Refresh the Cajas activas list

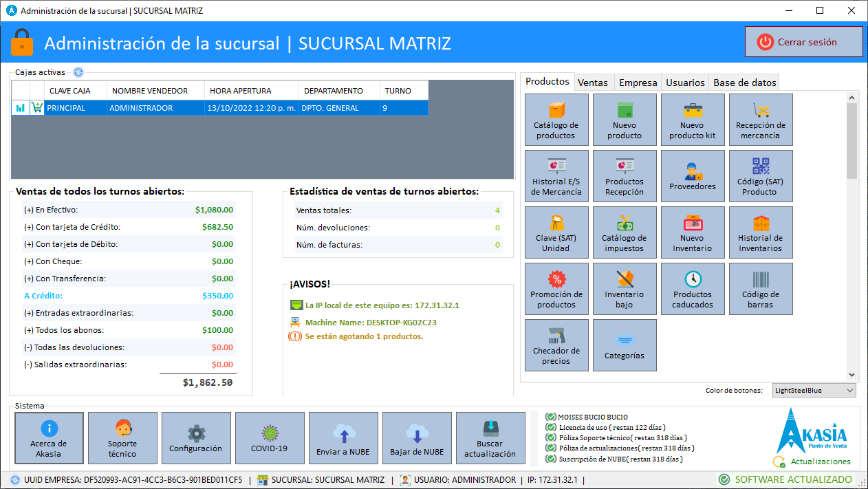[x=78, y=72]
